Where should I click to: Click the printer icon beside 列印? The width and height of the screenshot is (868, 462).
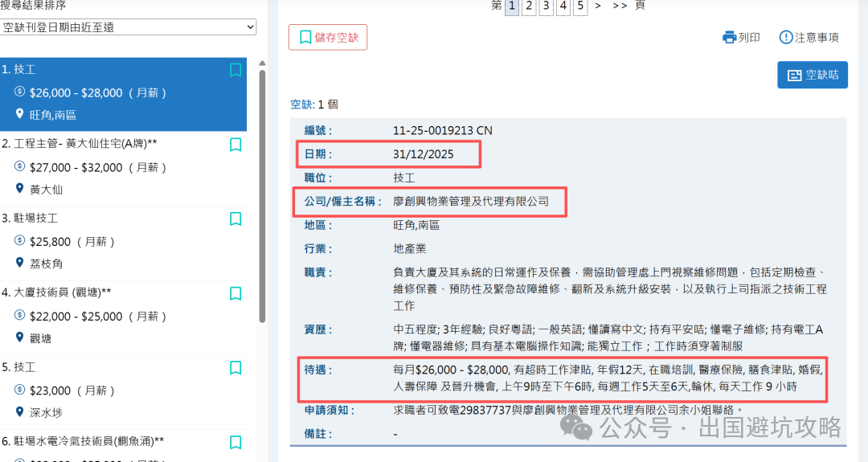click(x=729, y=37)
